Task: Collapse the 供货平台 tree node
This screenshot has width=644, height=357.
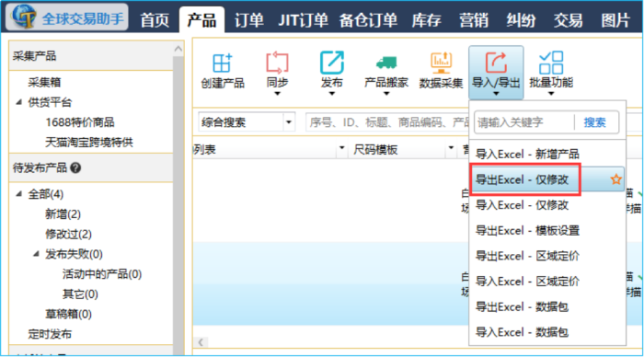Action: (18, 102)
